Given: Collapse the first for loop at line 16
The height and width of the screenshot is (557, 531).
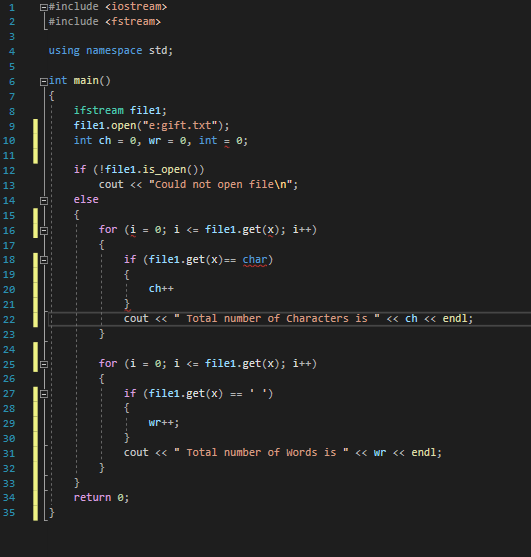Looking at the screenshot, I should click(x=44, y=231).
